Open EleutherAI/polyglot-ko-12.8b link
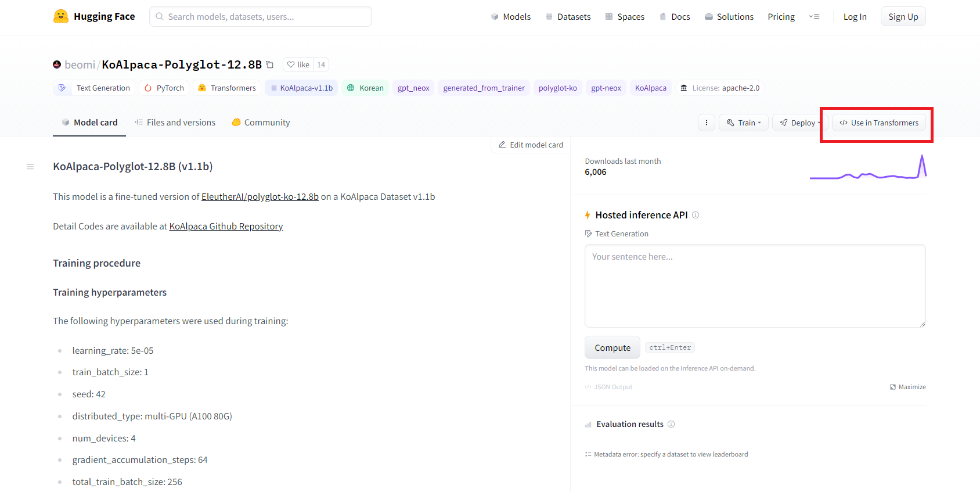The width and height of the screenshot is (980, 492). click(x=260, y=196)
